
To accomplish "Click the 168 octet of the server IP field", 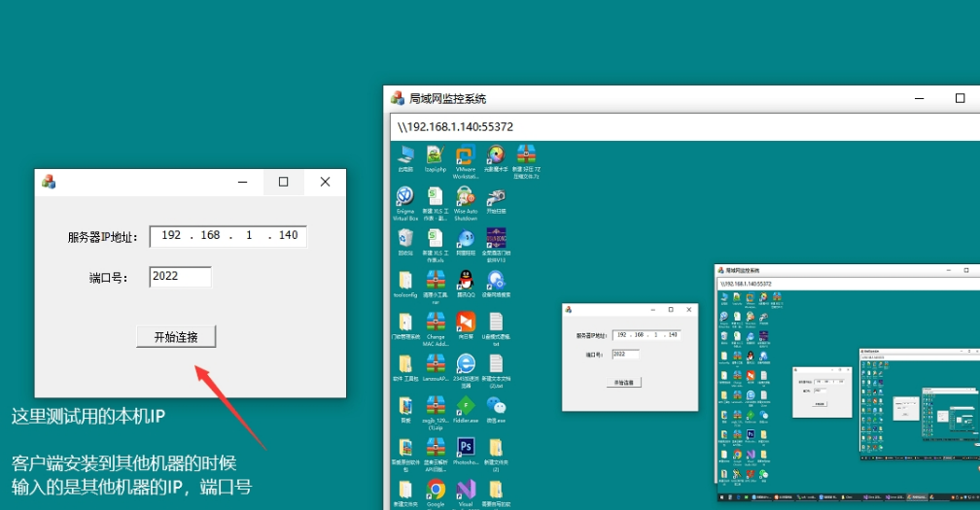I will pyautogui.click(x=210, y=235).
